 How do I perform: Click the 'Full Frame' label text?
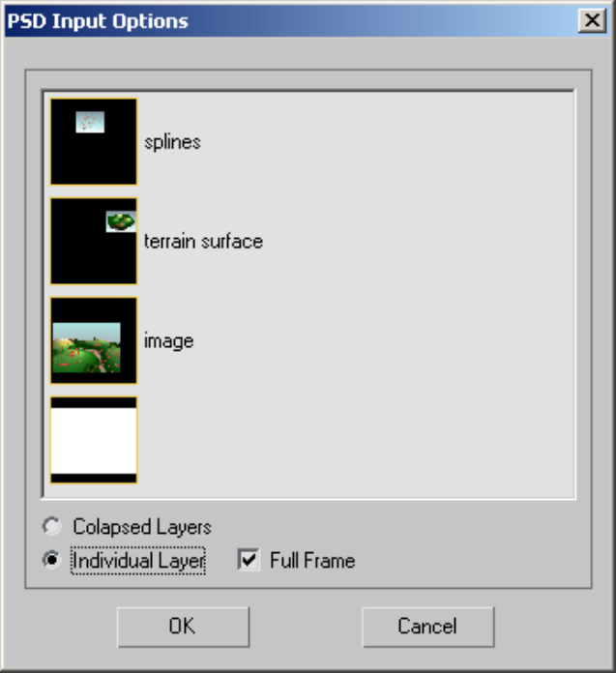312,561
